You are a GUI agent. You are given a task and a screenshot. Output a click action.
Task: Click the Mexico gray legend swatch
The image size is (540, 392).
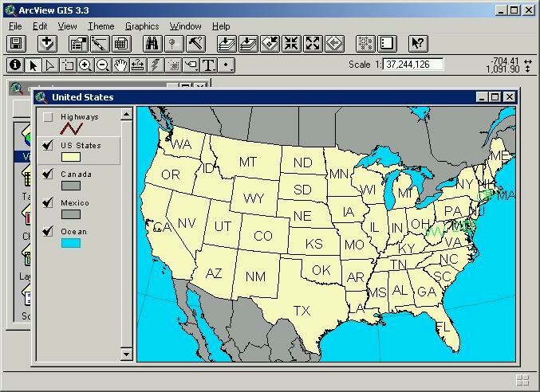tap(71, 214)
